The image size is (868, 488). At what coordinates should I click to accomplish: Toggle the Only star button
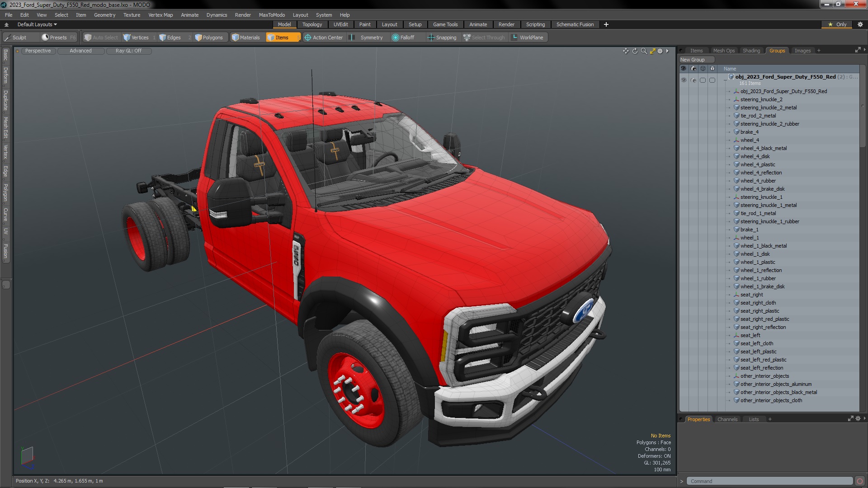(x=837, y=24)
